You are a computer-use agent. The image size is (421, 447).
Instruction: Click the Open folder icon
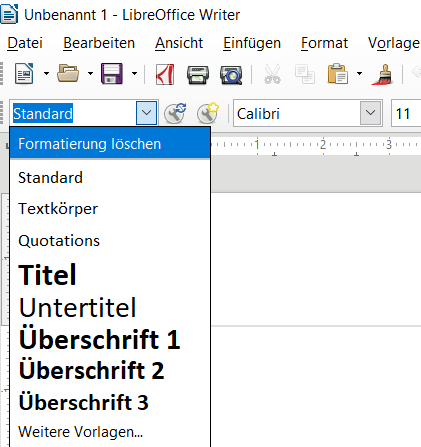click(x=68, y=73)
